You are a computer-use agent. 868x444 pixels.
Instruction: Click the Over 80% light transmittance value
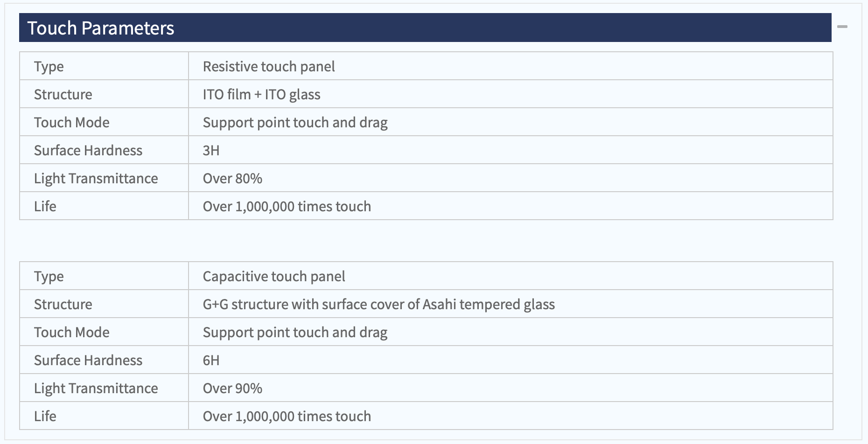pyautogui.click(x=232, y=179)
